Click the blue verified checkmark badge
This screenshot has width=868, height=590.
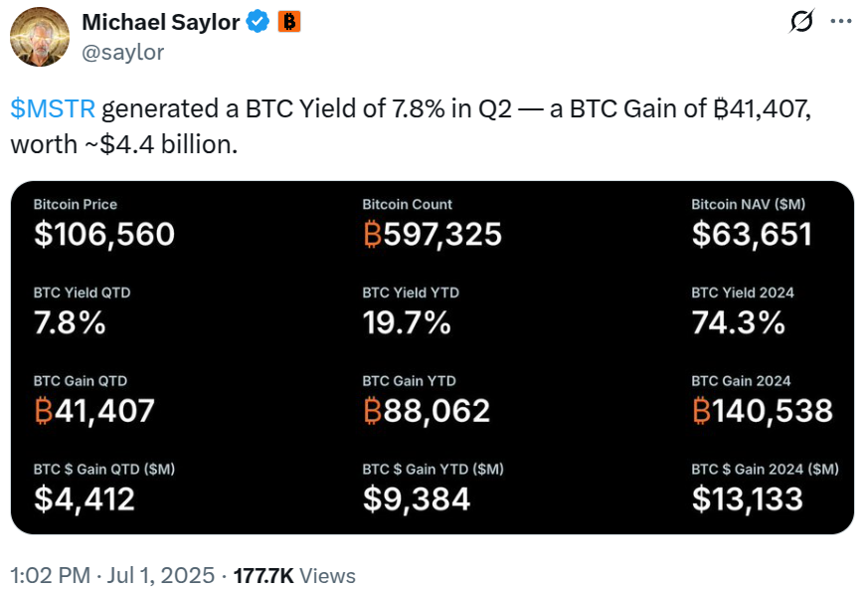coord(259,22)
